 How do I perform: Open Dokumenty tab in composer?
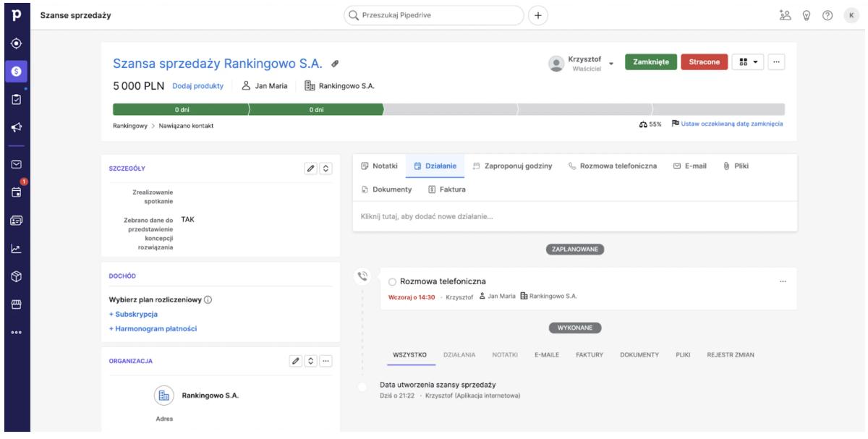click(386, 189)
